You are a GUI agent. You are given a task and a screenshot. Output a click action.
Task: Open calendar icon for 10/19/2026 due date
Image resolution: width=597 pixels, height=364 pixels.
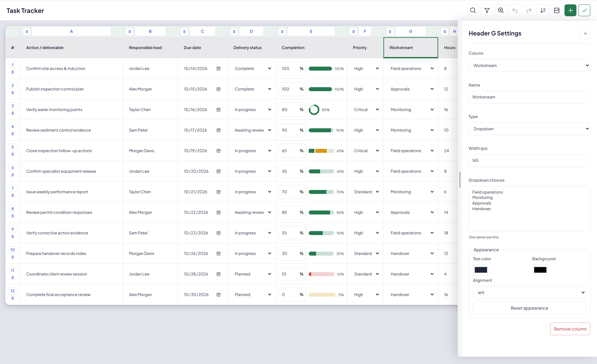[219, 151]
